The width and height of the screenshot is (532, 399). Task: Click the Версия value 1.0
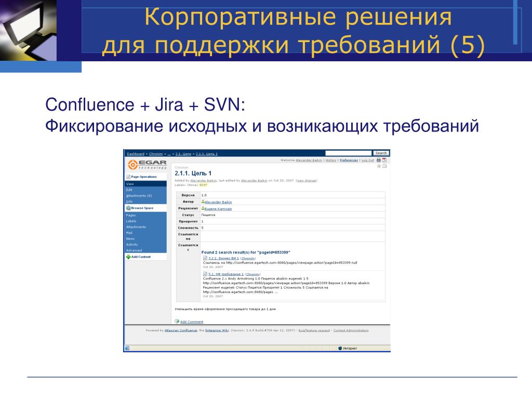pyautogui.click(x=204, y=195)
